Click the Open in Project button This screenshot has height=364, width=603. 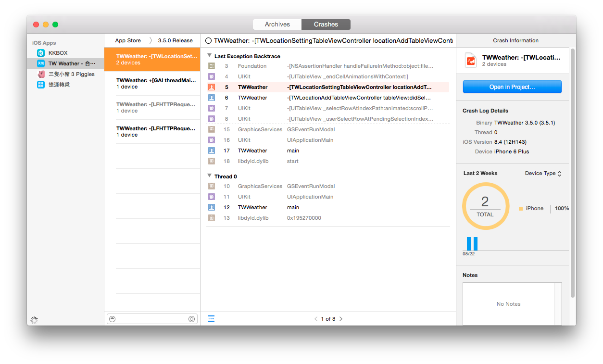pyautogui.click(x=512, y=87)
